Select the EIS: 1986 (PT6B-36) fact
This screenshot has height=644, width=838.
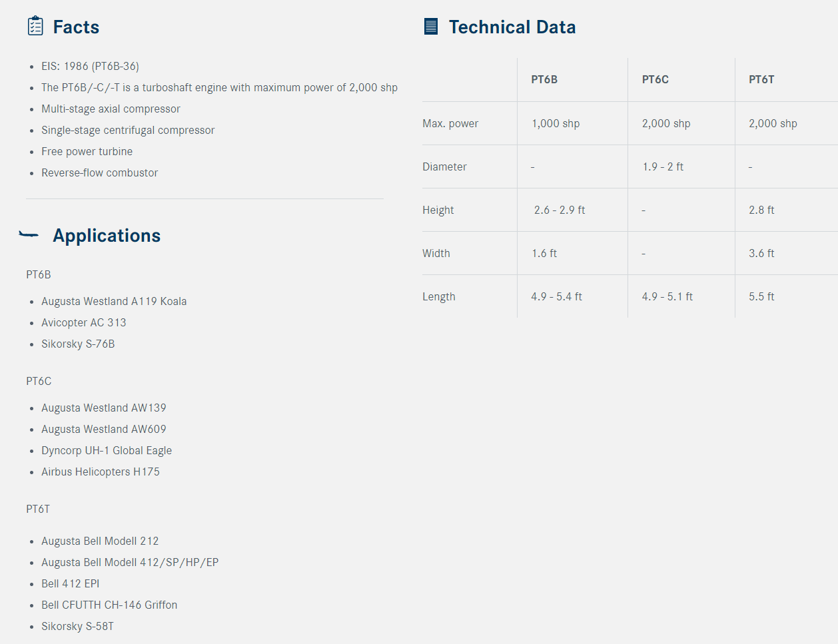[x=90, y=66]
